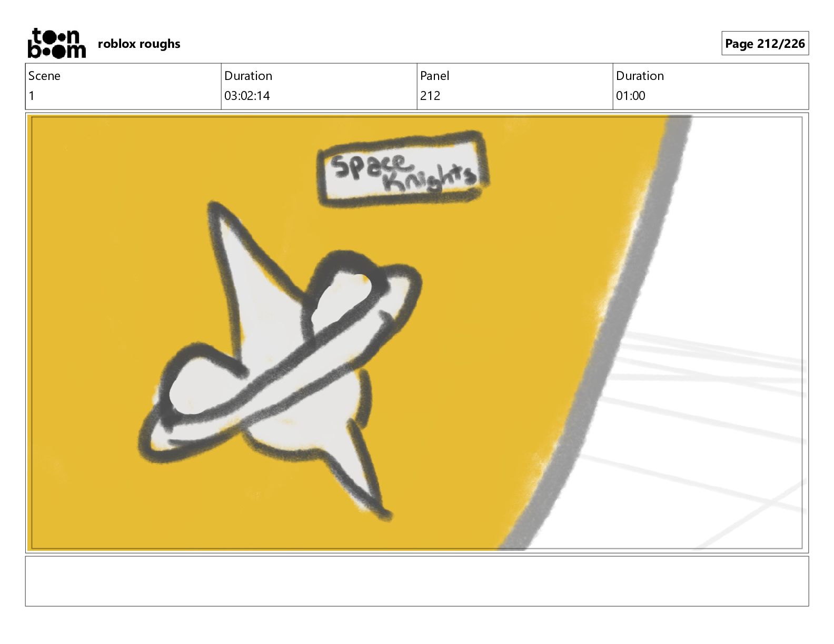This screenshot has height=644, width=834.
Task: Select the 'Panel' header label
Action: tap(434, 76)
